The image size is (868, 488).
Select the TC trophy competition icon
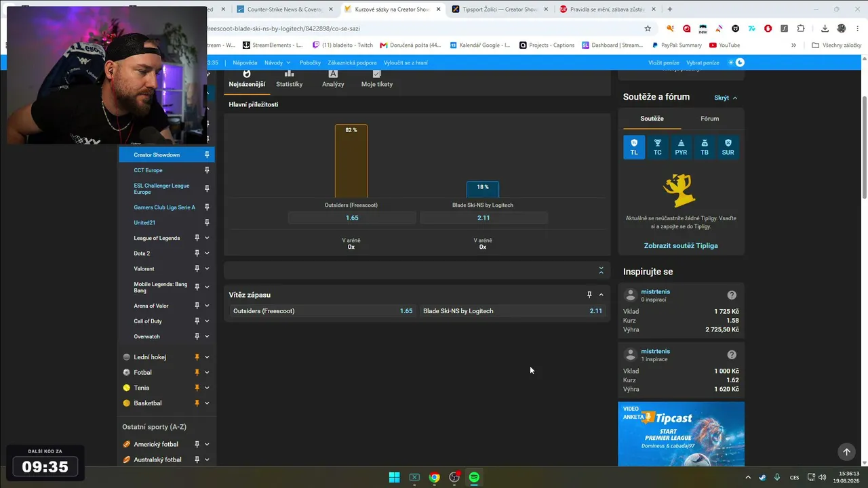(x=658, y=147)
